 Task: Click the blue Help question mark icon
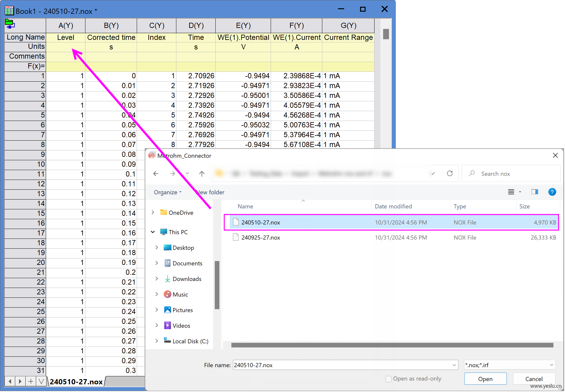(x=552, y=192)
